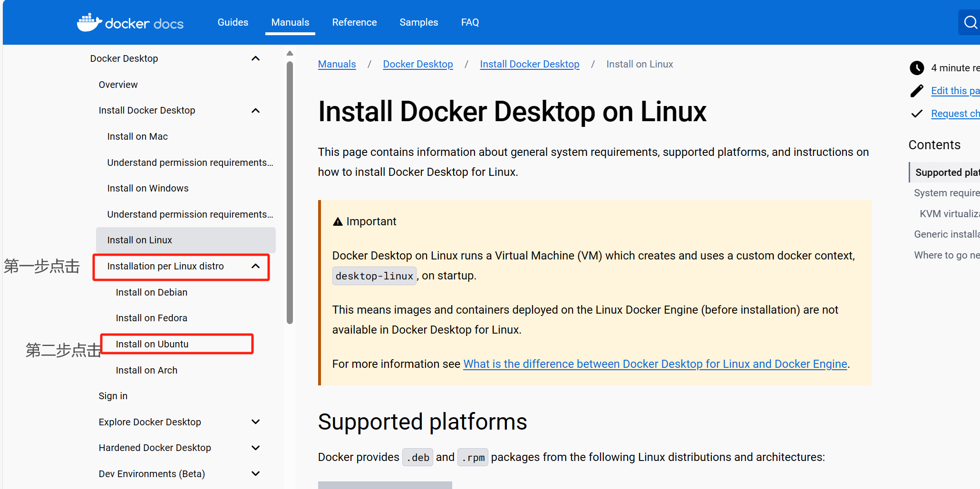Select Install on Fedora

point(152,318)
